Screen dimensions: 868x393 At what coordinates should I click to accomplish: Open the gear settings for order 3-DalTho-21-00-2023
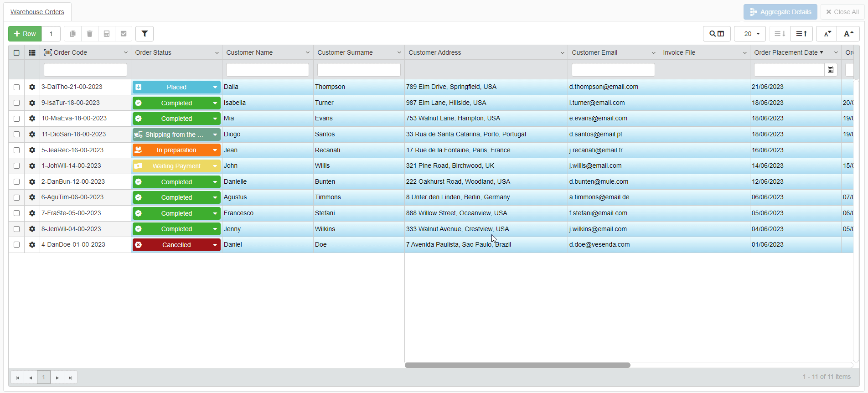[32, 87]
